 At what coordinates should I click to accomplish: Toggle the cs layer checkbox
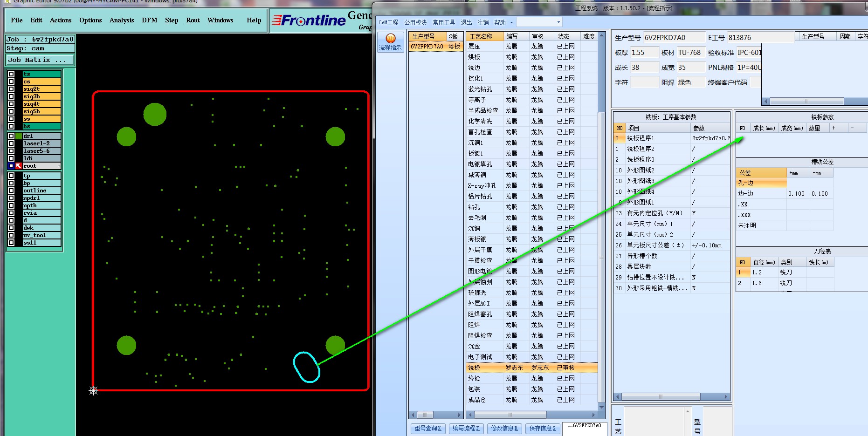click(x=11, y=82)
